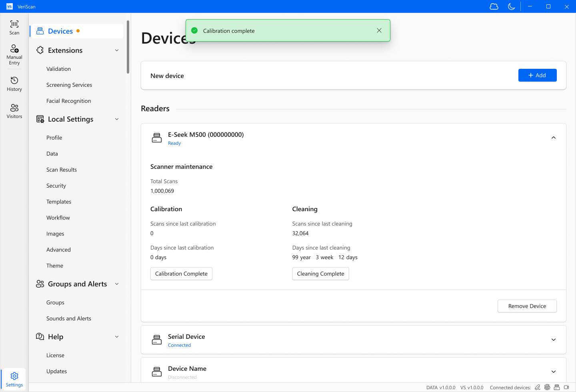The image size is (576, 392).
Task: Click the Device Name scanner icon
Action: 157,372
